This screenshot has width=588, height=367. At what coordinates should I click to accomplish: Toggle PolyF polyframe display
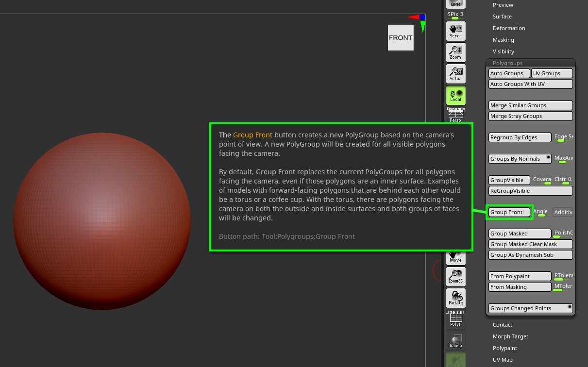pyautogui.click(x=455, y=319)
